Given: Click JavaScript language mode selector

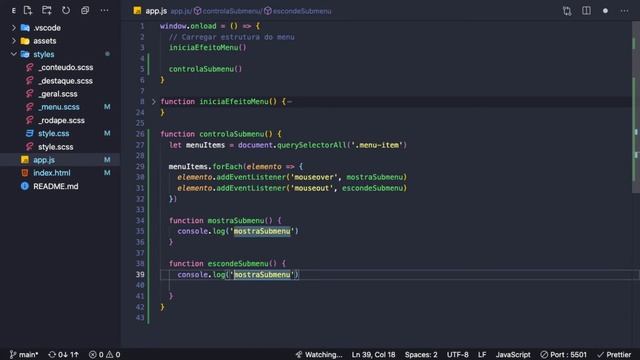Looking at the screenshot, I should point(513,354).
